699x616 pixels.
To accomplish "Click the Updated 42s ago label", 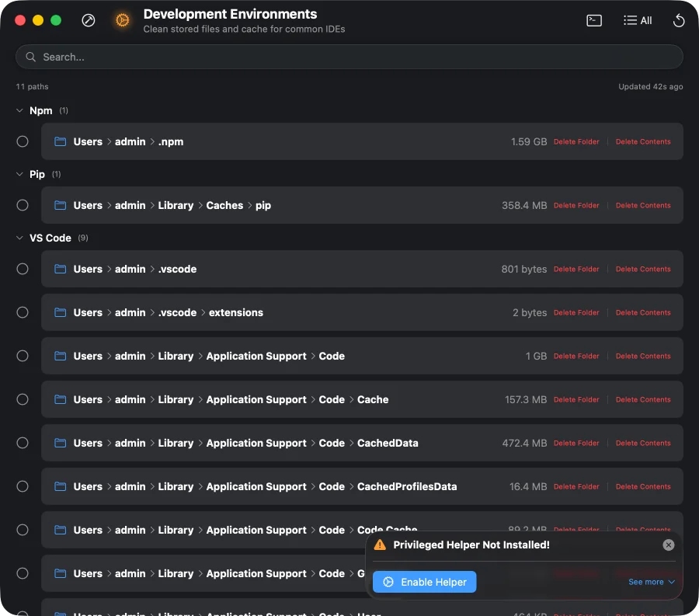I will [x=650, y=86].
